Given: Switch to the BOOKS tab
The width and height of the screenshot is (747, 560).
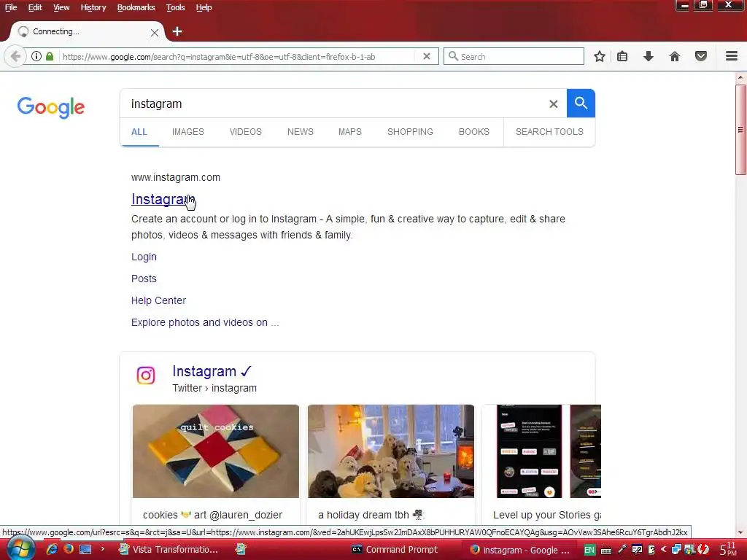Looking at the screenshot, I should (x=473, y=132).
